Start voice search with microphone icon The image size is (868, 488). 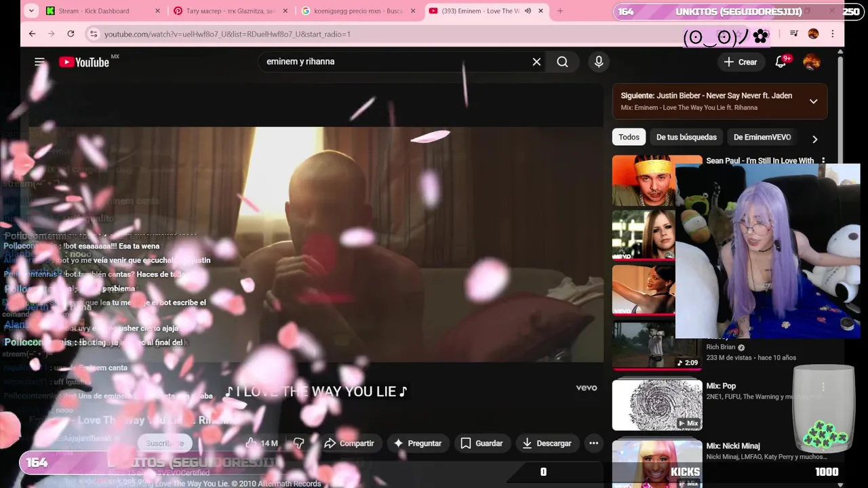click(599, 62)
